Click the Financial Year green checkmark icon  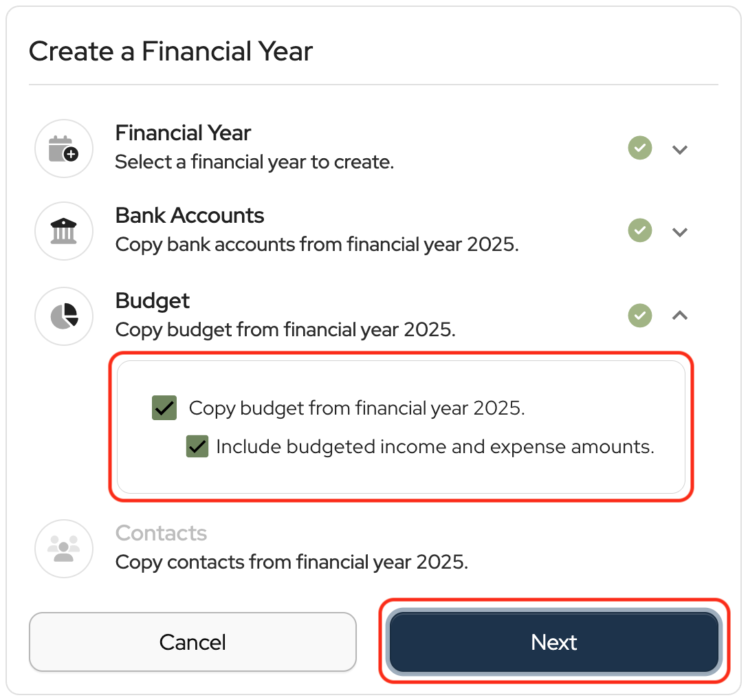pyautogui.click(x=640, y=148)
